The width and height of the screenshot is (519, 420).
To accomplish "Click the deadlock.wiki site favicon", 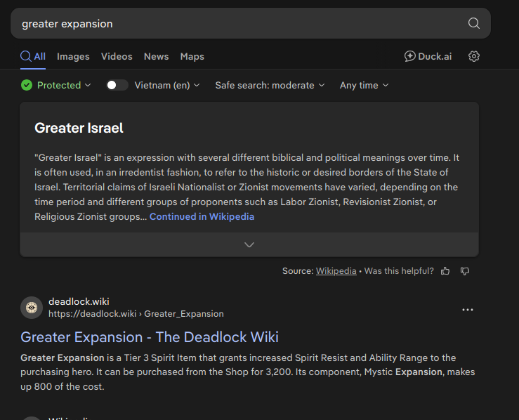I will (x=32, y=308).
